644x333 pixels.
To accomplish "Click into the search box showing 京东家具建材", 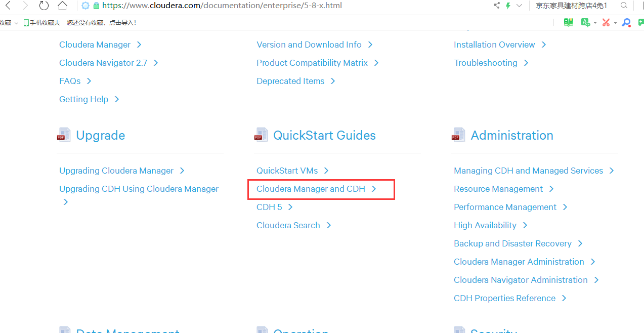I will 572,6.
